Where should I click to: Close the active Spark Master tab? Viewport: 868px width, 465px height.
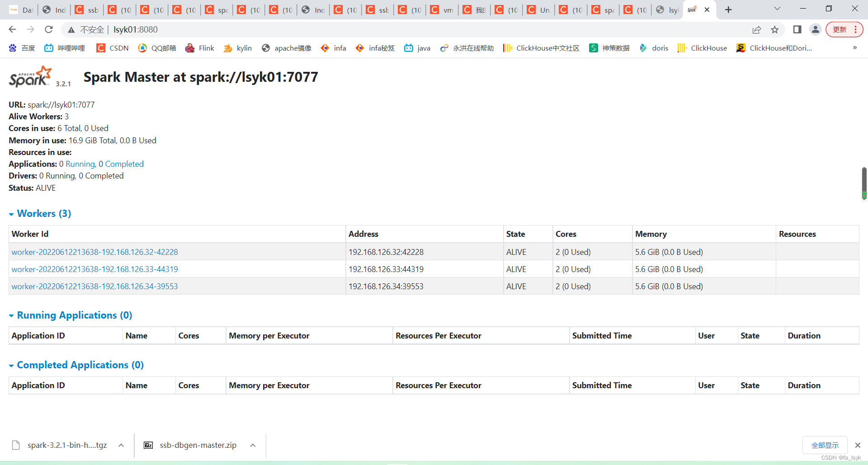pos(707,9)
